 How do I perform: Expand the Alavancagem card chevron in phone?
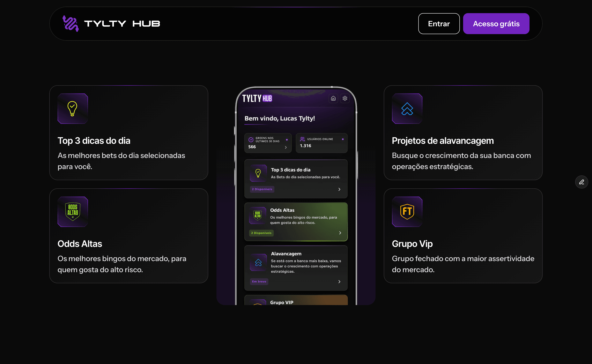click(x=339, y=281)
